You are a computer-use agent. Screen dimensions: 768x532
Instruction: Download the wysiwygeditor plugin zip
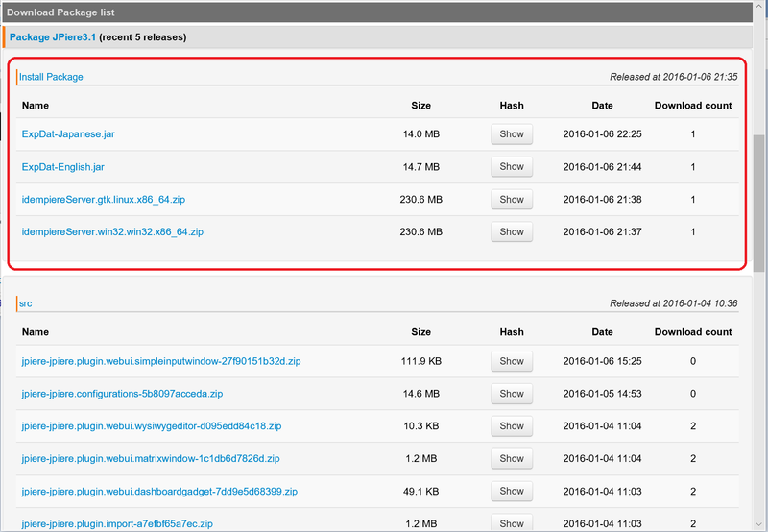click(x=151, y=426)
